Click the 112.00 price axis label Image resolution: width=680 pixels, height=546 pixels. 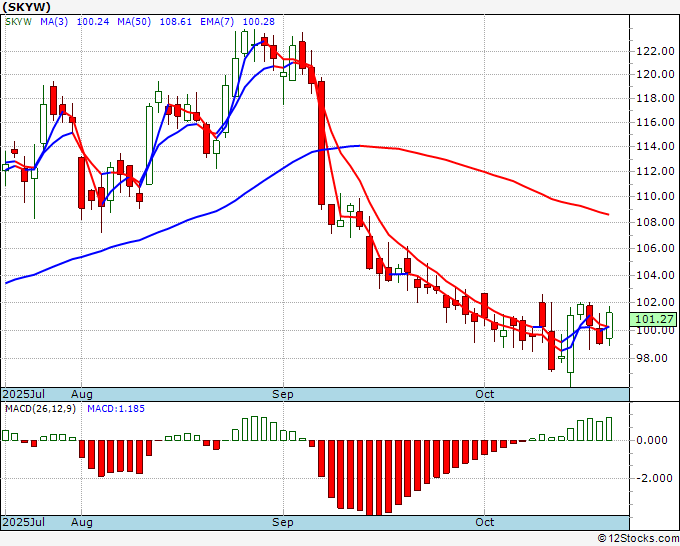click(655, 171)
